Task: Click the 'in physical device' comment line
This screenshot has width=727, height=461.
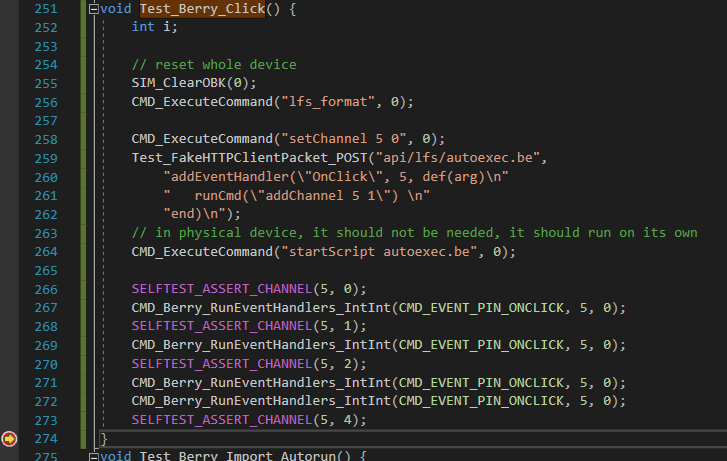Action: (415, 232)
